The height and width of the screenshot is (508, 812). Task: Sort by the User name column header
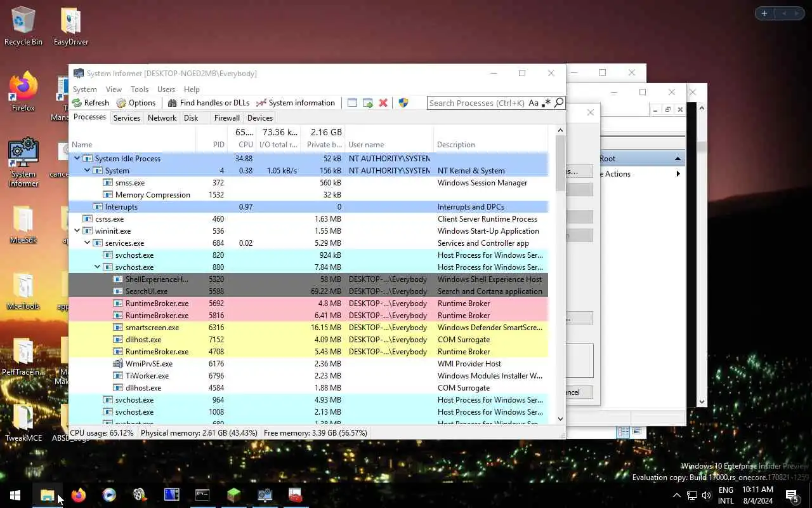(390, 138)
